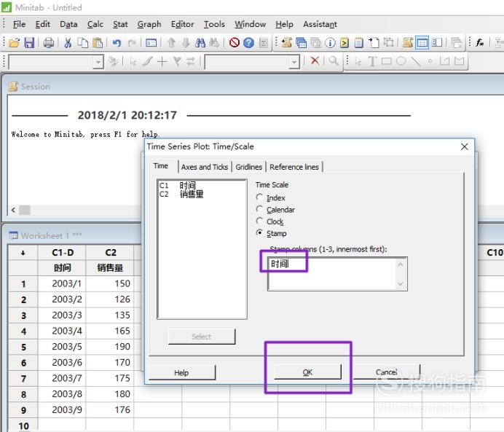Open the File menu
This screenshot has height=432, width=504.
[19, 24]
